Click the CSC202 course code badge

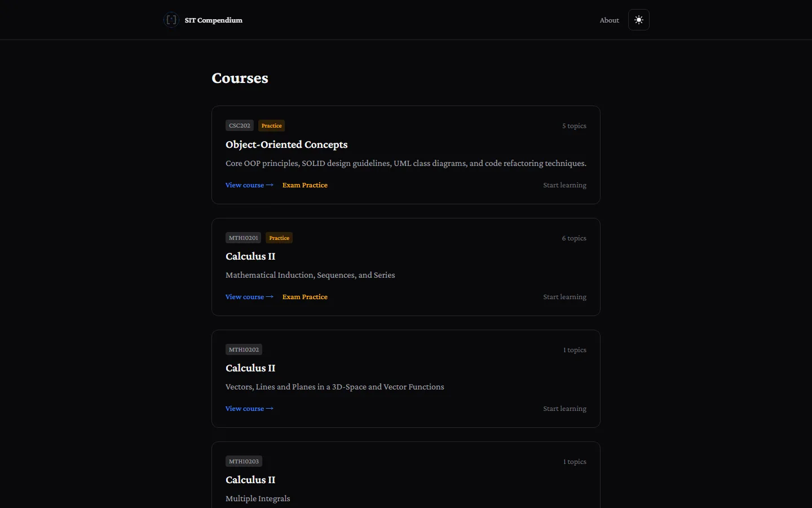point(240,125)
